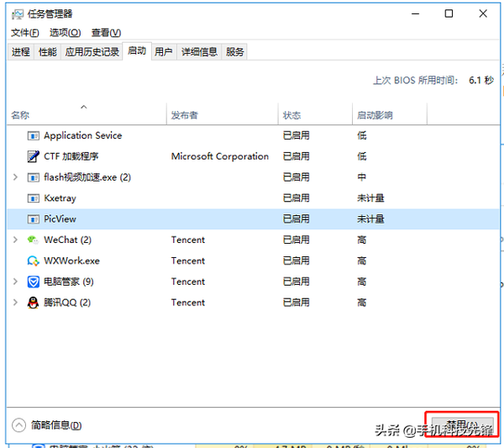The image size is (504, 448).
Task: Open the 选项 menu
Action: pyautogui.click(x=65, y=33)
